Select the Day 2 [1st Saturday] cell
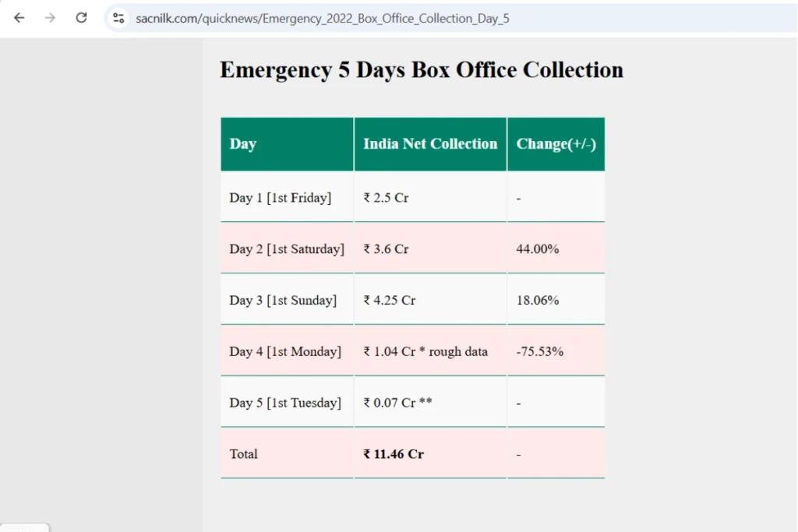Image resolution: width=798 pixels, height=532 pixels. (287, 248)
